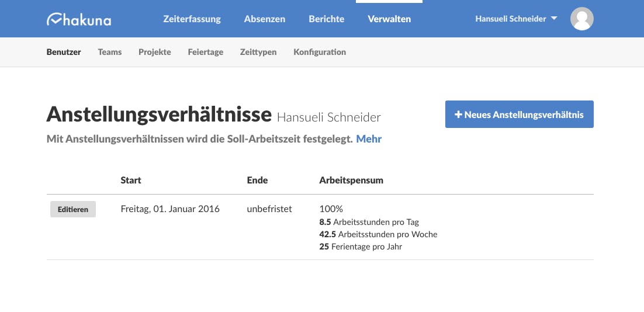Open the user avatar icon

point(581,19)
